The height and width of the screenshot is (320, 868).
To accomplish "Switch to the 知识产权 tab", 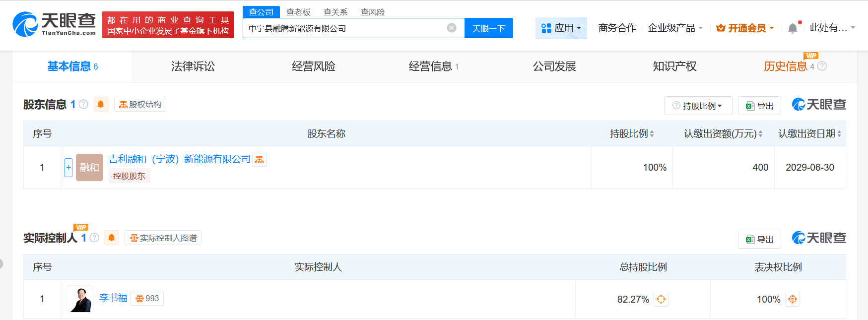I will pyautogui.click(x=675, y=66).
